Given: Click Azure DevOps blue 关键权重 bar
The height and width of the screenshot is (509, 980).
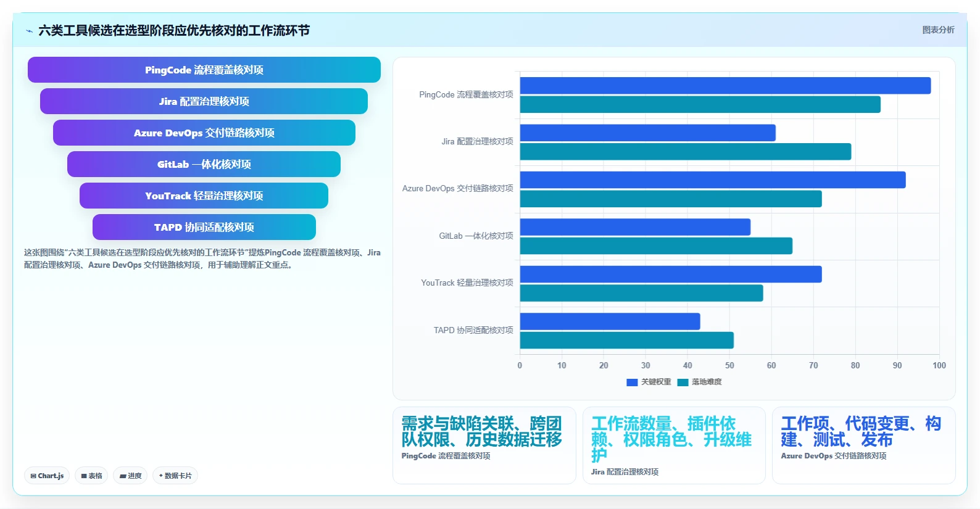Looking at the screenshot, I should tap(713, 180).
